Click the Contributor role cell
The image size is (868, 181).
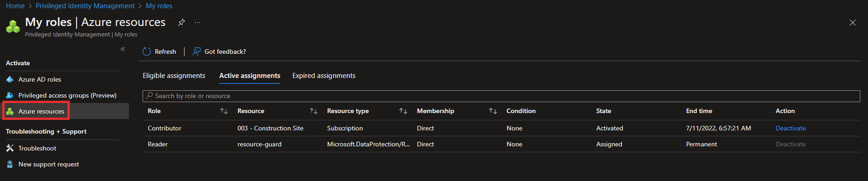pyautogui.click(x=164, y=128)
